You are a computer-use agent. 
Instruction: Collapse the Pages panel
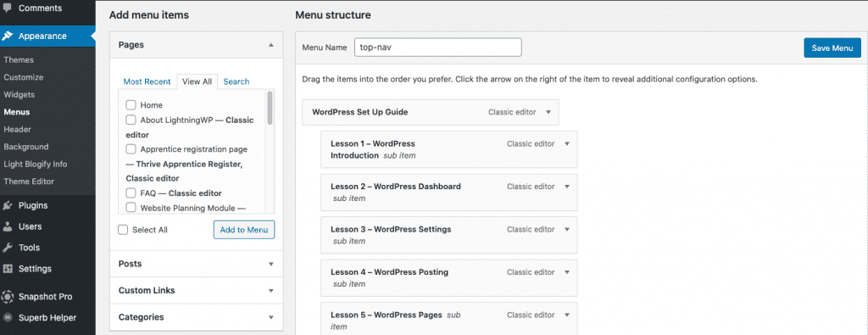pyautogui.click(x=270, y=45)
